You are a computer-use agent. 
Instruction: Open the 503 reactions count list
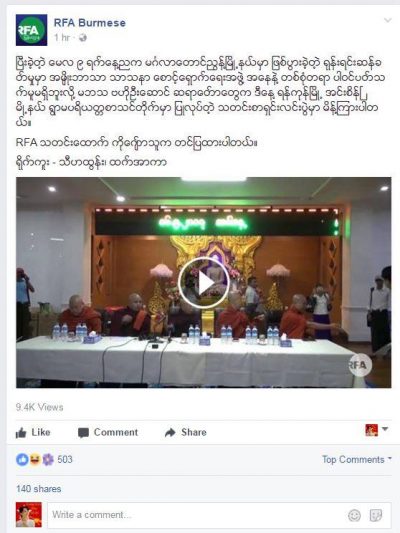pyautogui.click(x=65, y=460)
